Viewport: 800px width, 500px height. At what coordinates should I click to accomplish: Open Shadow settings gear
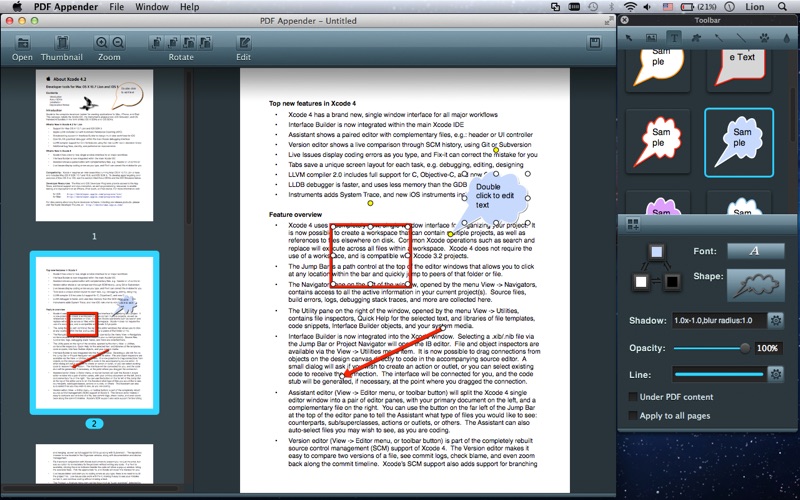tap(776, 320)
